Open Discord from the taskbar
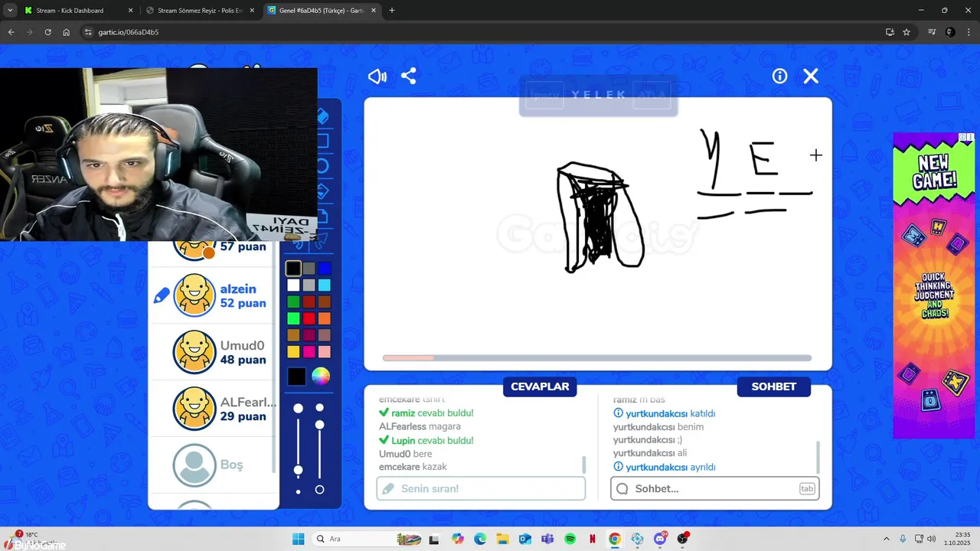Screen dimensions: 980x551 click(x=660, y=539)
